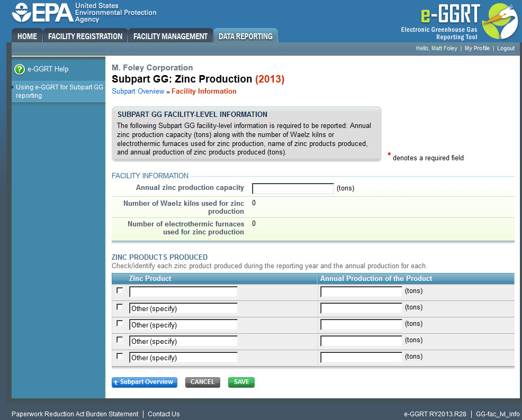Open the My Profile link

[x=476, y=48]
